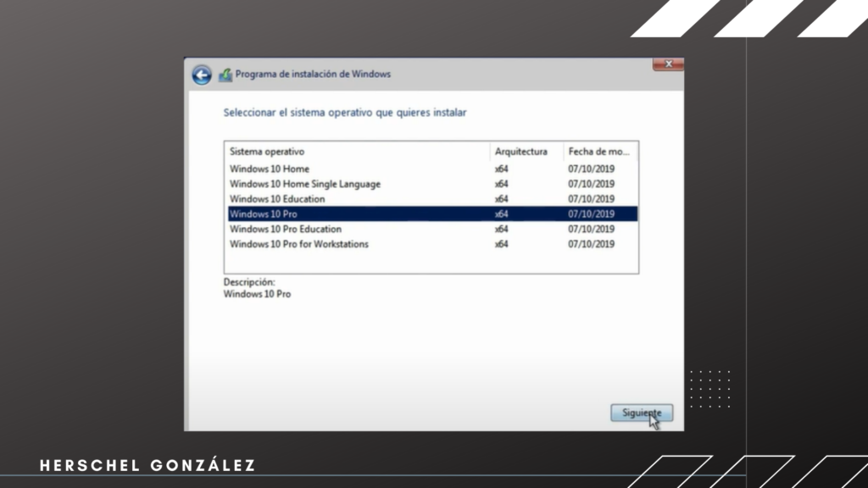Click the Seleccionar el sistema operativo heading
The width and height of the screenshot is (868, 488).
click(x=345, y=113)
